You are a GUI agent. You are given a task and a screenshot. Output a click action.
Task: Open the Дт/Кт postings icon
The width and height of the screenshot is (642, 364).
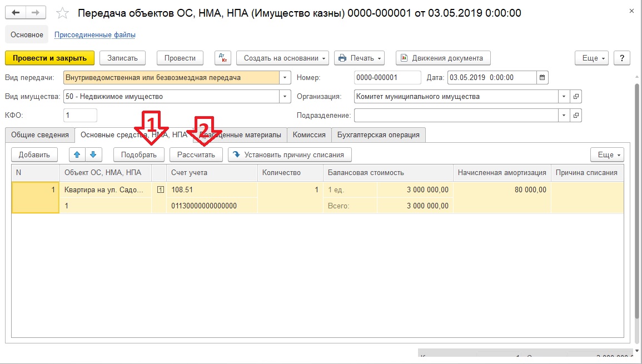222,58
